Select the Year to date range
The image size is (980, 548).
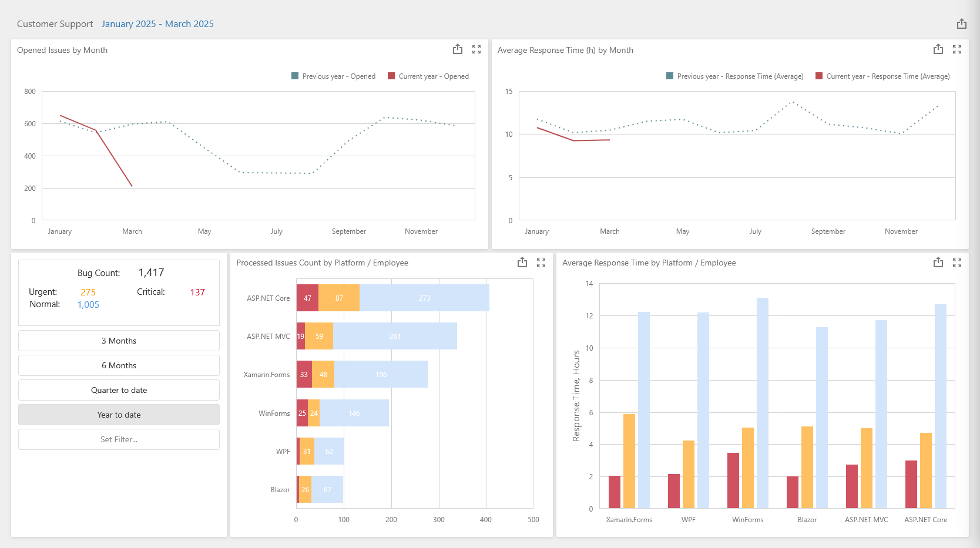[119, 415]
